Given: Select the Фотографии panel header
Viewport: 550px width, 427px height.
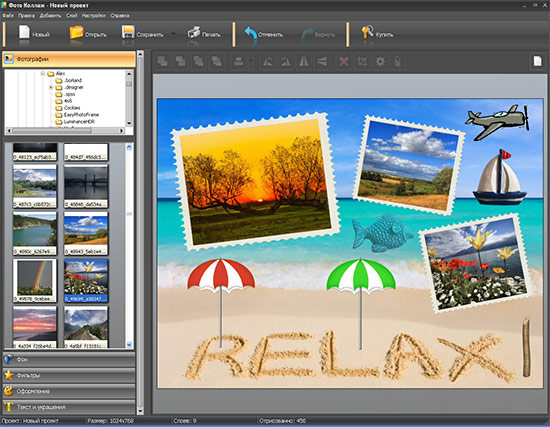Looking at the screenshot, I should (69, 59).
